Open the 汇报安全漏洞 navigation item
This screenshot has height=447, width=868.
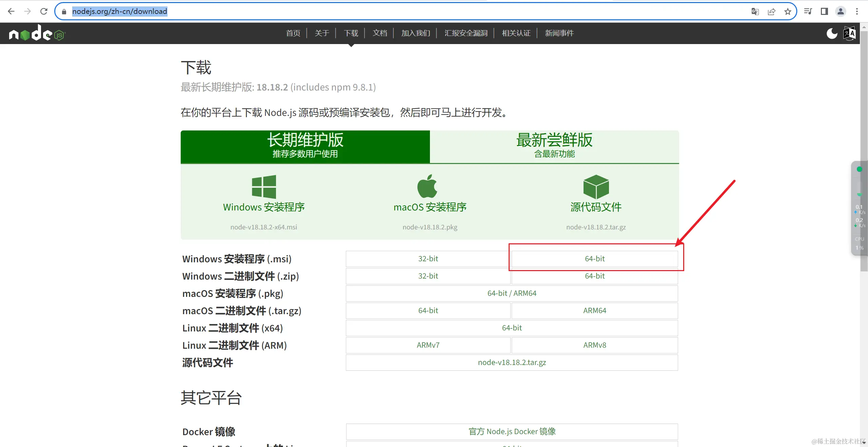point(466,33)
